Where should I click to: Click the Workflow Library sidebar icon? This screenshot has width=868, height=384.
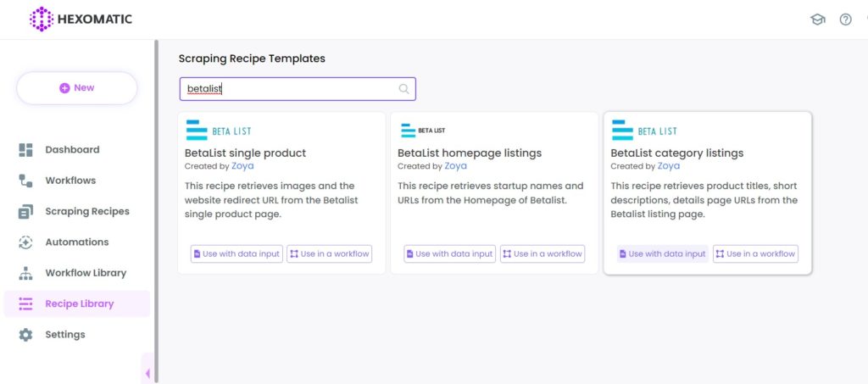[x=25, y=273]
